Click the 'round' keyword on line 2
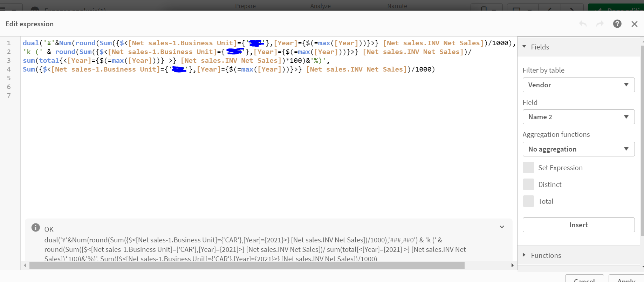 pyautogui.click(x=65, y=52)
